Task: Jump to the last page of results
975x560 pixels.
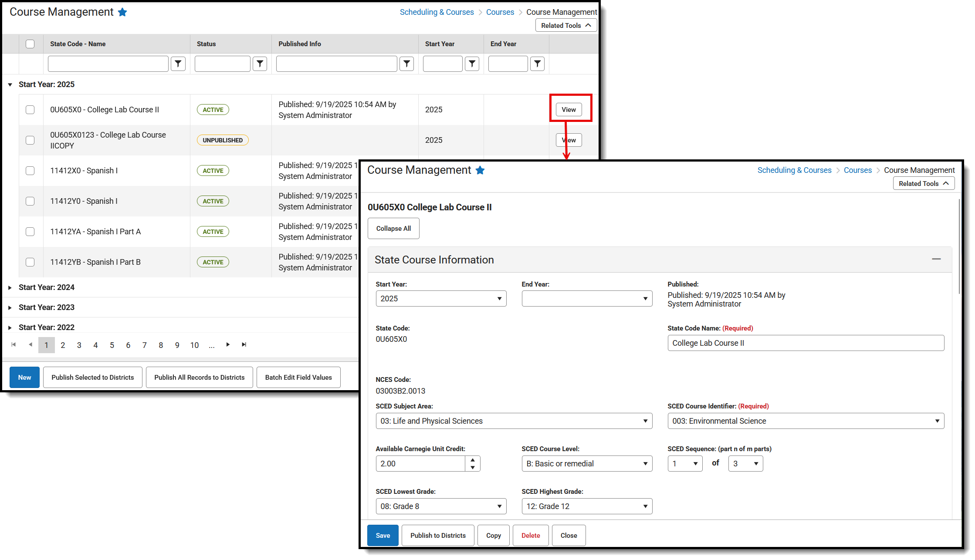Action: [x=244, y=344]
